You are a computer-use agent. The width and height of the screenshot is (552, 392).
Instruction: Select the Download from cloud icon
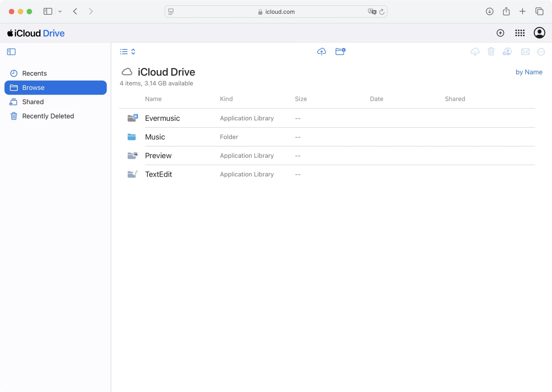475,51
